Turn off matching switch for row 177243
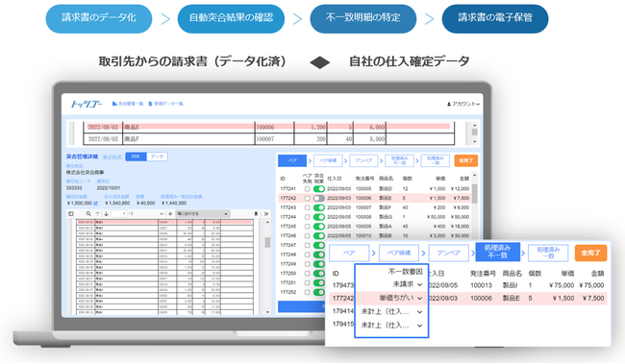The width and height of the screenshot is (625, 364). [x=319, y=207]
